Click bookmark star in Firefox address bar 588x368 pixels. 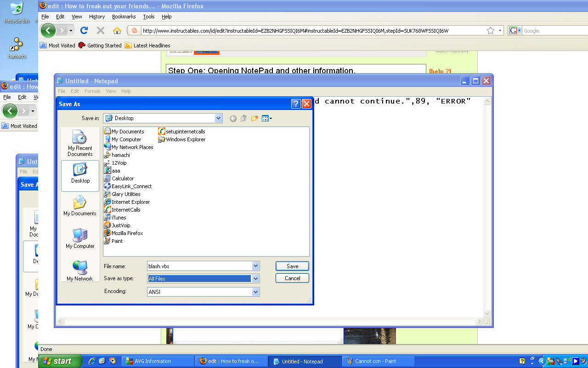[x=491, y=31]
